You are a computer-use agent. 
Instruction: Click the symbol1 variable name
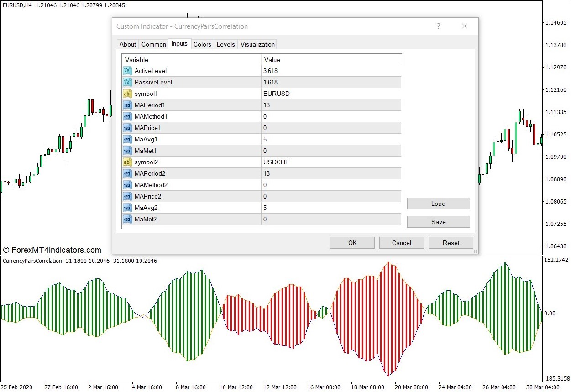pos(146,94)
